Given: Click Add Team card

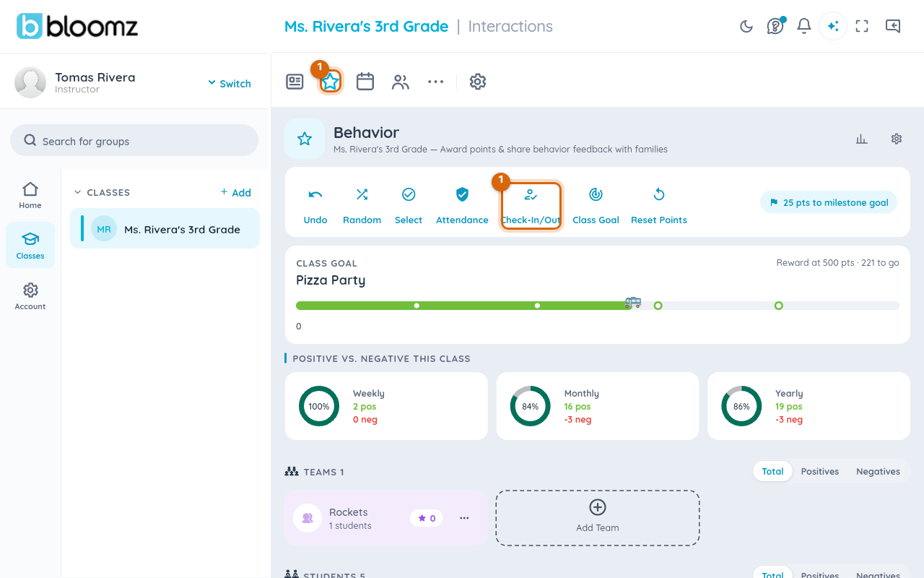Looking at the screenshot, I should (598, 518).
